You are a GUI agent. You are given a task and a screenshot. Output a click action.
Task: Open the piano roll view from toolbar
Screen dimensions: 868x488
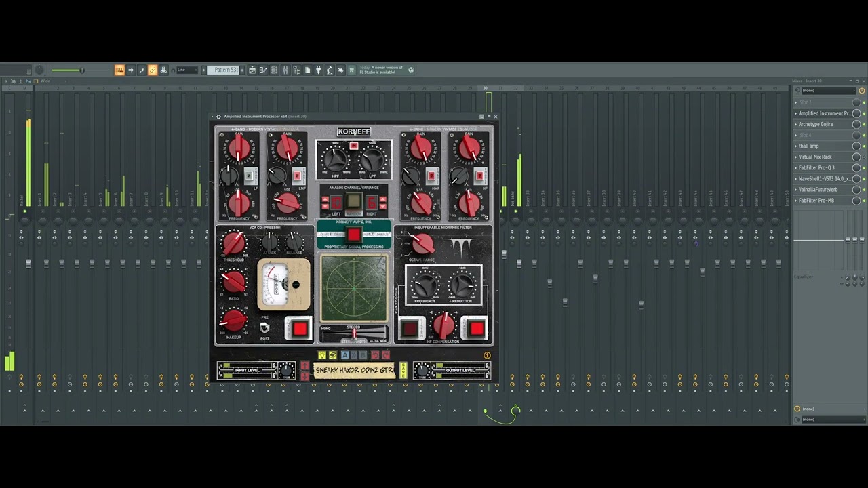pyautogui.click(x=262, y=70)
